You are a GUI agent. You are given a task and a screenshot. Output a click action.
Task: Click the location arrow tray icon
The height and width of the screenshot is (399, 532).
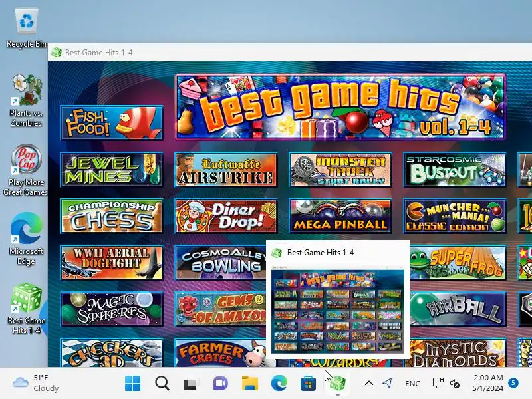[x=387, y=384]
